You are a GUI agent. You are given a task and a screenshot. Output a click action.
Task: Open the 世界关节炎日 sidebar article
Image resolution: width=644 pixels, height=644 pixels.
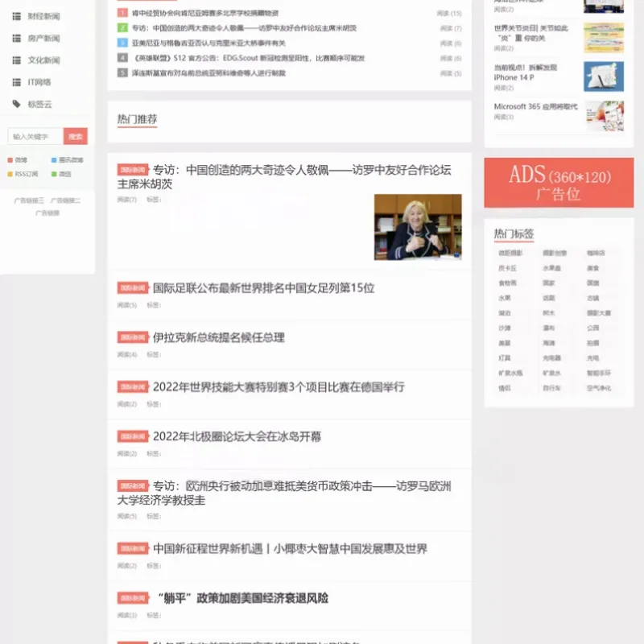click(x=531, y=33)
